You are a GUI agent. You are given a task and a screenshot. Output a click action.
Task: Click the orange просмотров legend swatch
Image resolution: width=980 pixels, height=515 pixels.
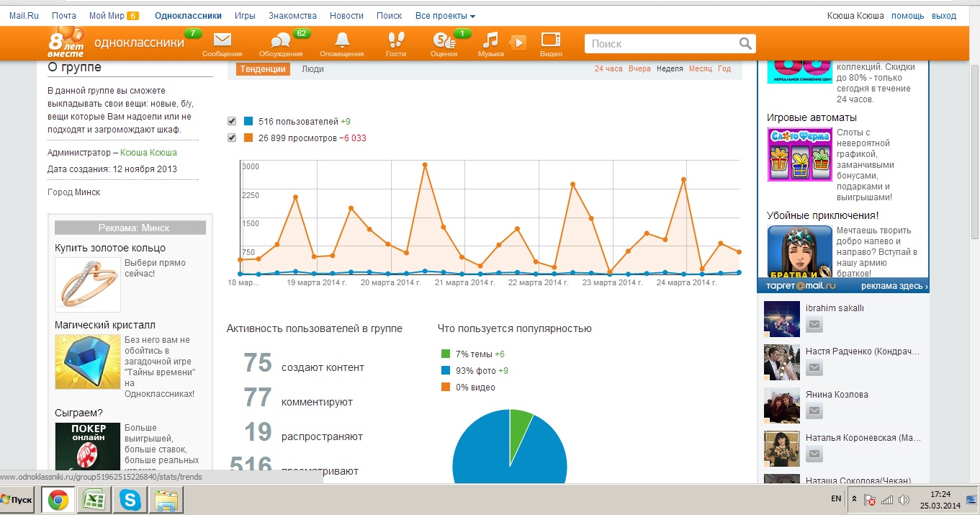click(248, 138)
